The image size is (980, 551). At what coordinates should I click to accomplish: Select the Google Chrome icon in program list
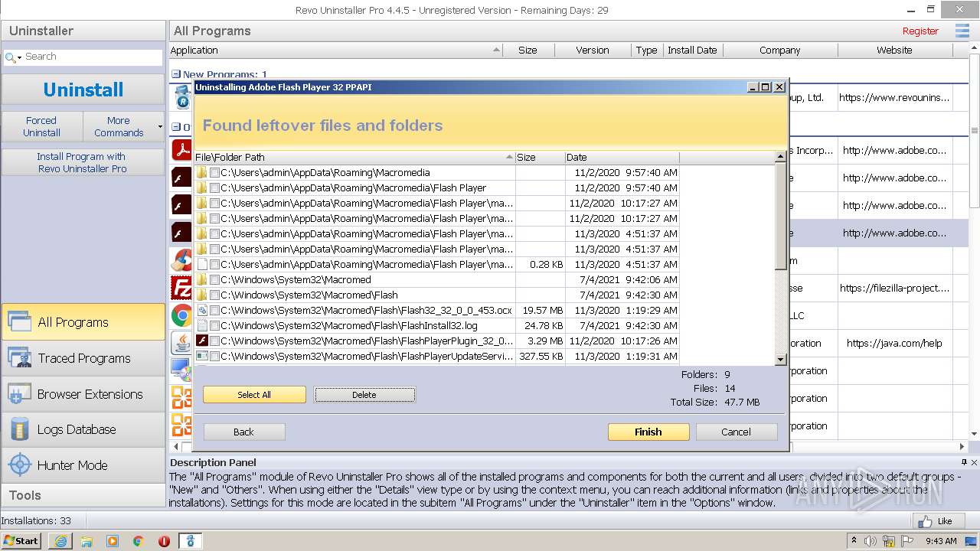[181, 315]
